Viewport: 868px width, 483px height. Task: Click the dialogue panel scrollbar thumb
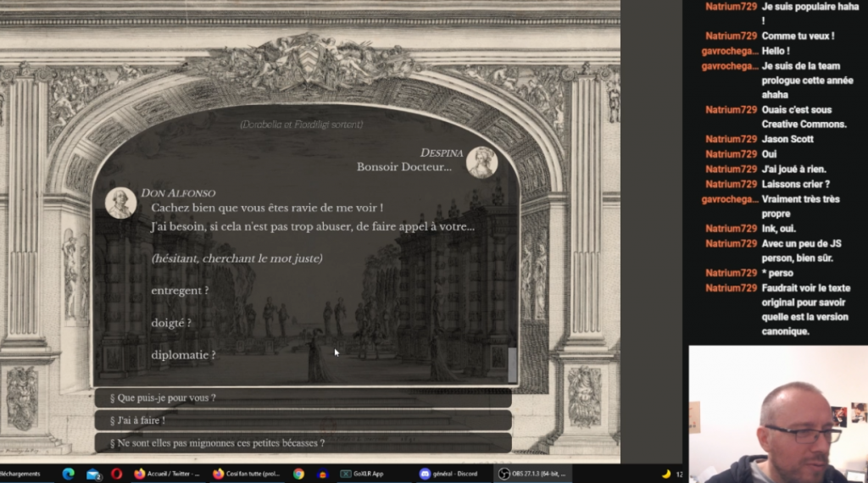[x=512, y=365]
